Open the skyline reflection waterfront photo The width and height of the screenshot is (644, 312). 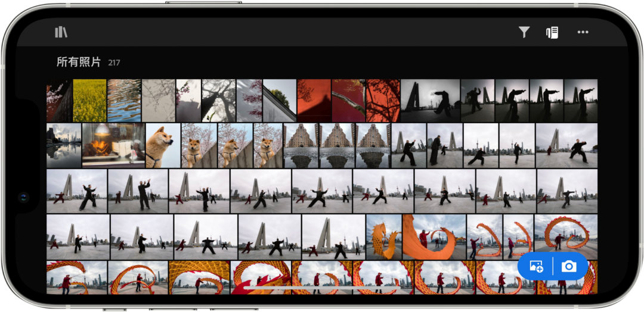coord(64,145)
